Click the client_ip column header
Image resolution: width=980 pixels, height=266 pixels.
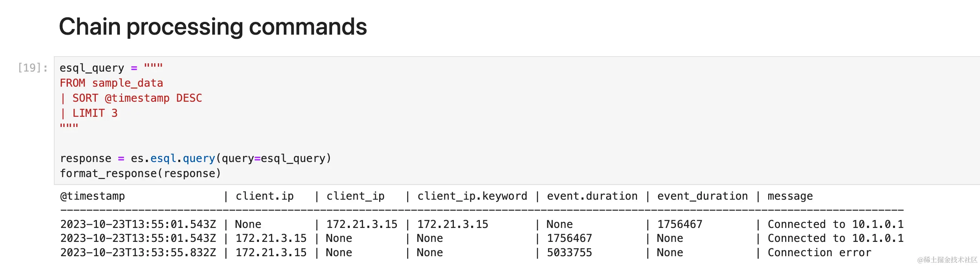355,196
